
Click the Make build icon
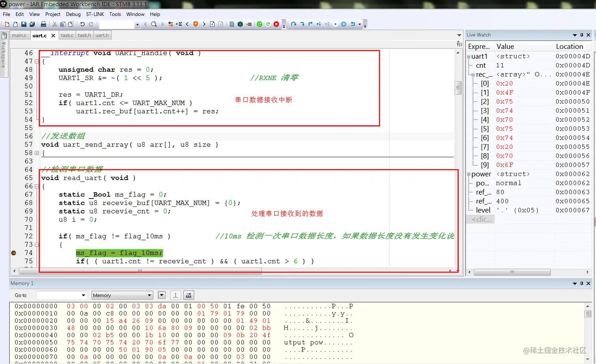coord(240,24)
